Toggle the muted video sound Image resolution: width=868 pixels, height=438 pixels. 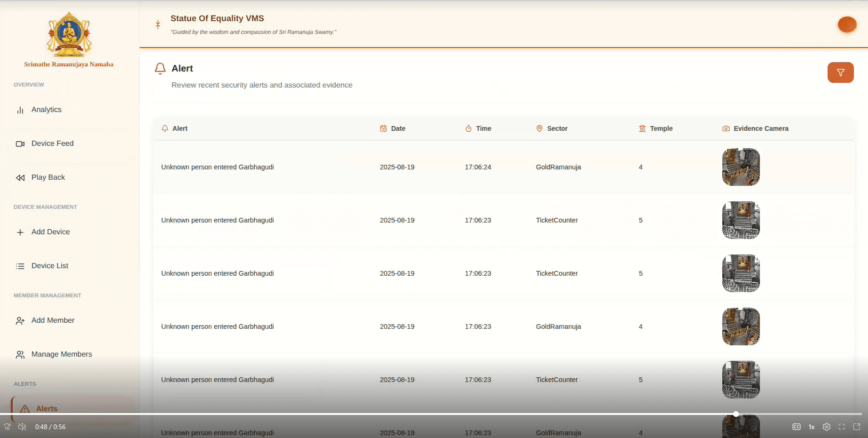[x=22, y=427]
